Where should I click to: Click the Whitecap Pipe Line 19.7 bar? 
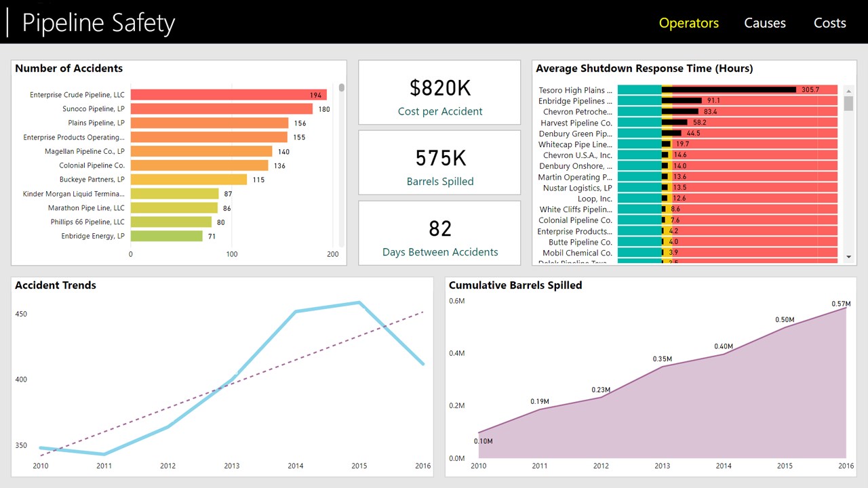[x=666, y=144]
